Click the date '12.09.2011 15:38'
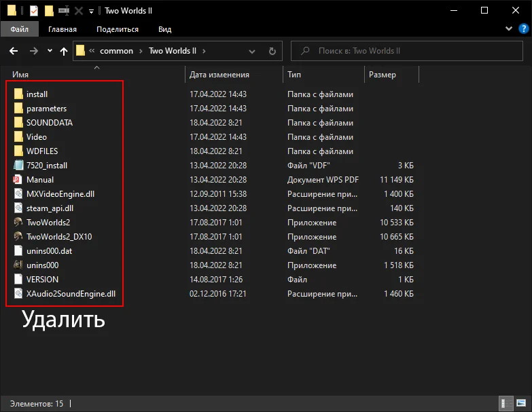532x412 pixels. [218, 194]
